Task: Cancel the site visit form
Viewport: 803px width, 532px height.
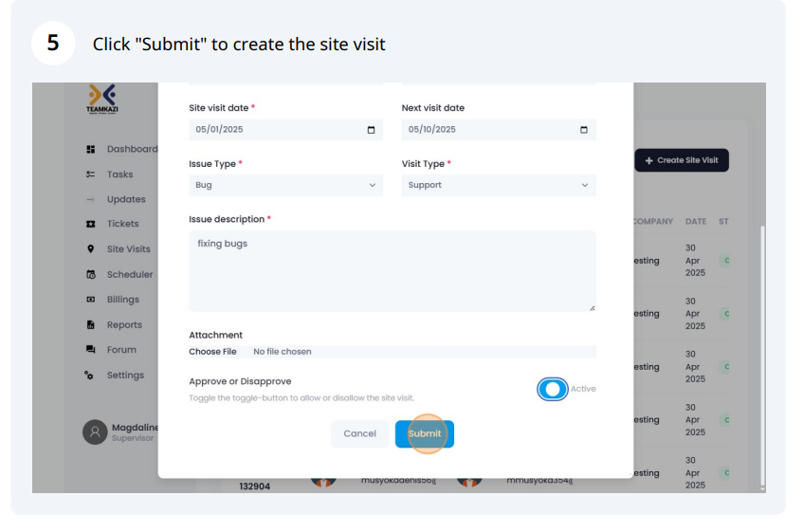Action: pos(359,433)
